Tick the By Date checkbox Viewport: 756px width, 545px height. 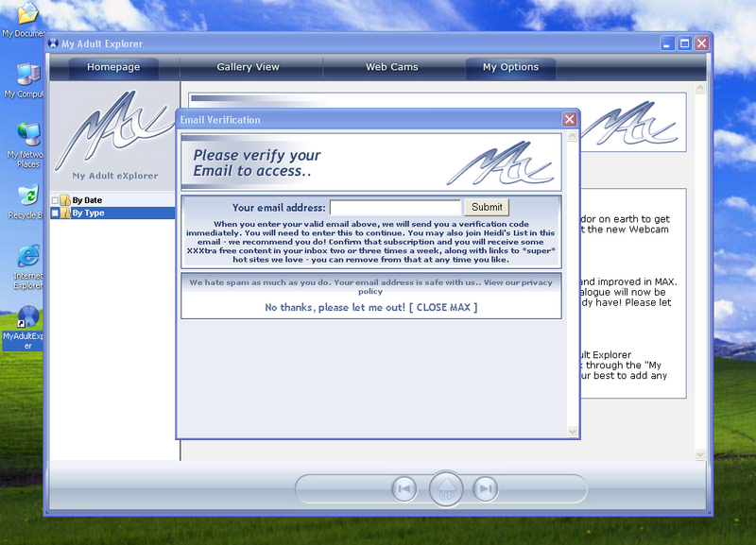55,200
